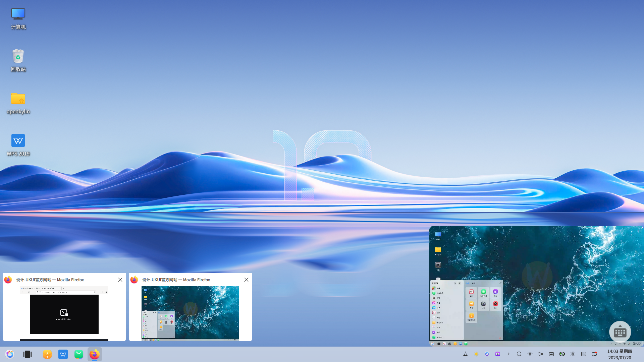The width and height of the screenshot is (644, 362).
Task: Open the openKylin start menu
Action: (10, 354)
